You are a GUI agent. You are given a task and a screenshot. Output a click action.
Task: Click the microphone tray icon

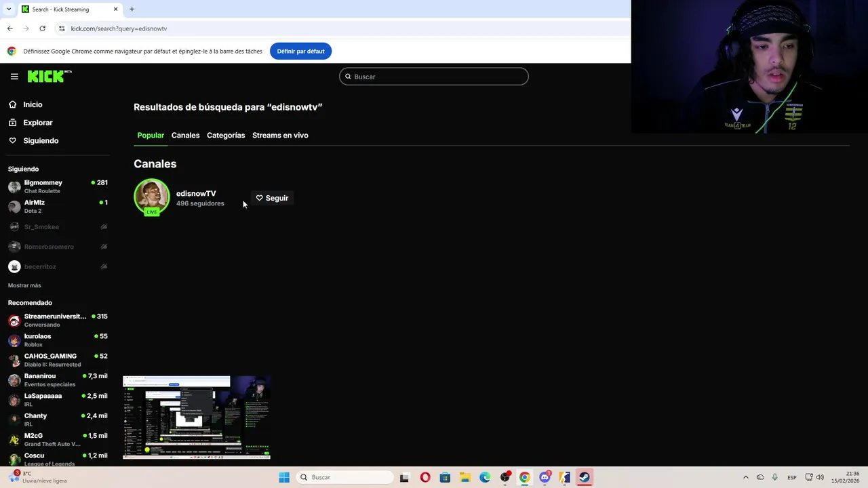point(774,477)
